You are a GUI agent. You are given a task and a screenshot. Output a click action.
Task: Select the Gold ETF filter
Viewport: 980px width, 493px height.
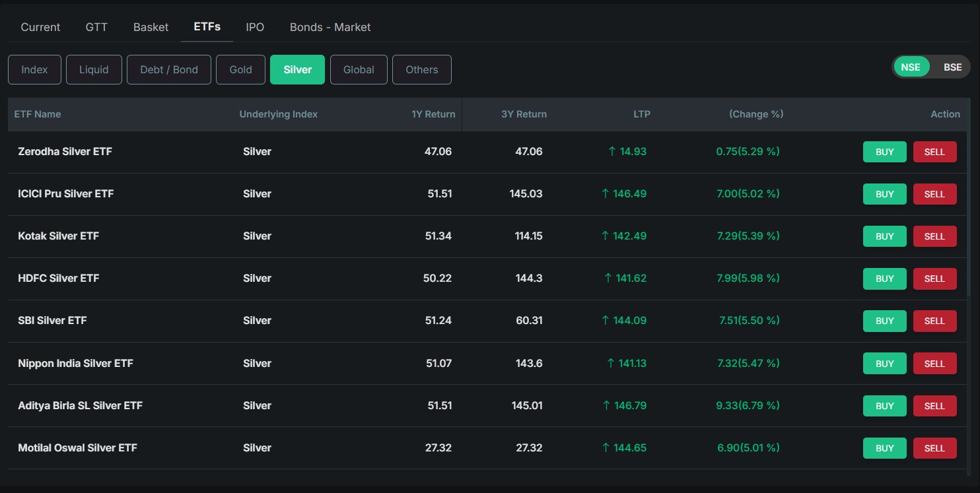[240, 69]
